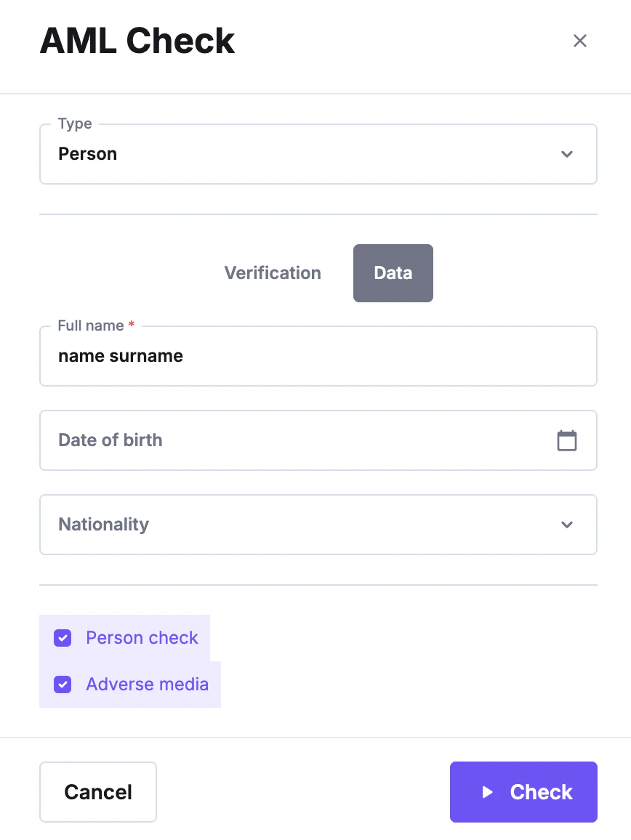Click the AML Check dialog title
The width and height of the screenshot is (631, 840).
pyautogui.click(x=137, y=41)
